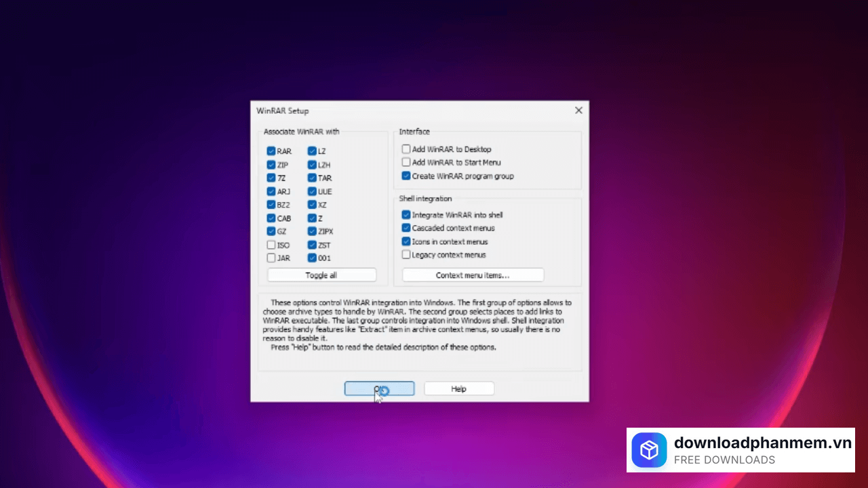Enable Add WinRAR to Desktop
The image size is (868, 488).
[406, 149]
